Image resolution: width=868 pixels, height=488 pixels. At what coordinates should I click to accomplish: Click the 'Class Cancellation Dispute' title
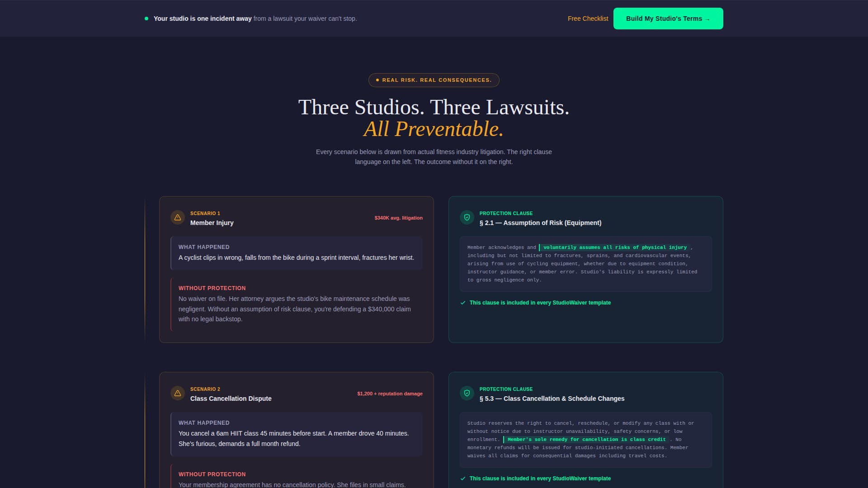pyautogui.click(x=231, y=399)
